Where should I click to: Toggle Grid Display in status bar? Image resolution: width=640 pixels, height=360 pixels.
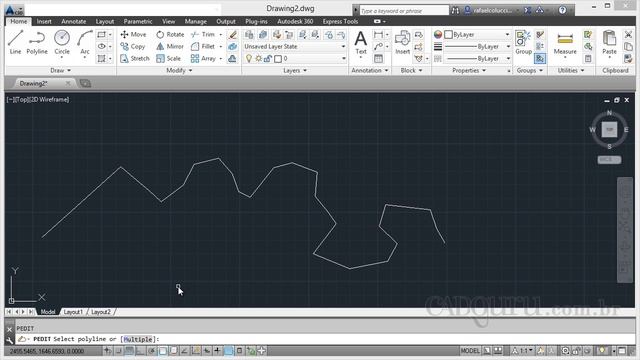pyautogui.click(x=129, y=351)
